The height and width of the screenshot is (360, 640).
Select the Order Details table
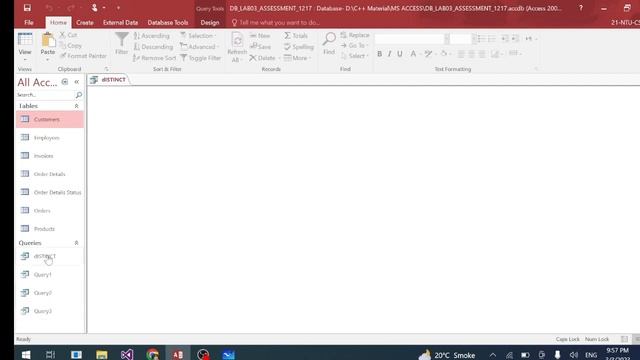[50, 174]
